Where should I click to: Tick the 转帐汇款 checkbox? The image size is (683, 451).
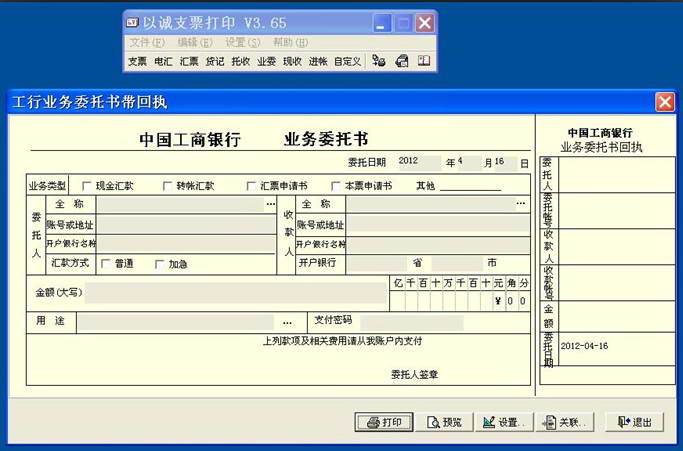(165, 186)
